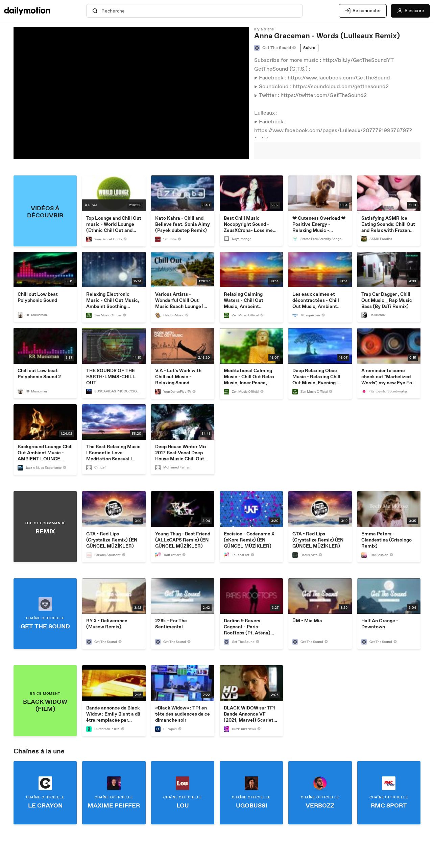Open the Cuteness Overload puppy thumbnail
The height and width of the screenshot is (868, 434).
(320, 193)
